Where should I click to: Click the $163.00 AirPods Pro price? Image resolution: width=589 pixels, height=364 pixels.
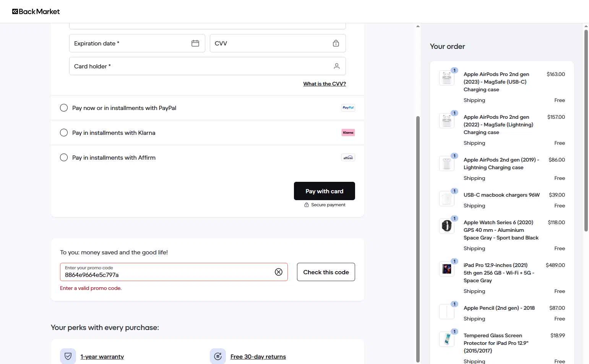pos(556,74)
